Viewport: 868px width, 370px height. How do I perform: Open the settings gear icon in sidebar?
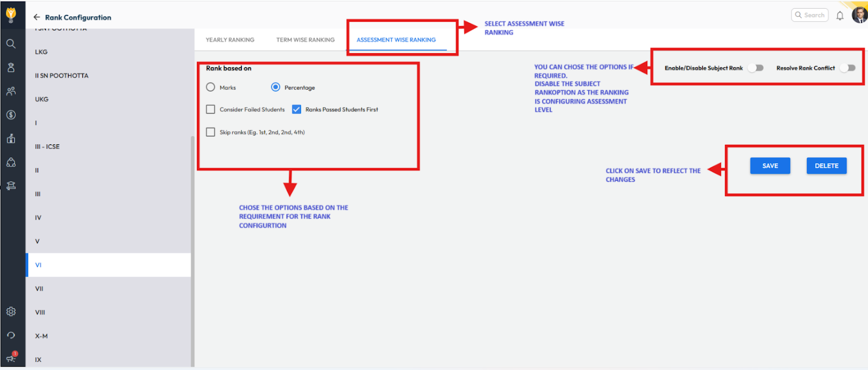[11, 312]
